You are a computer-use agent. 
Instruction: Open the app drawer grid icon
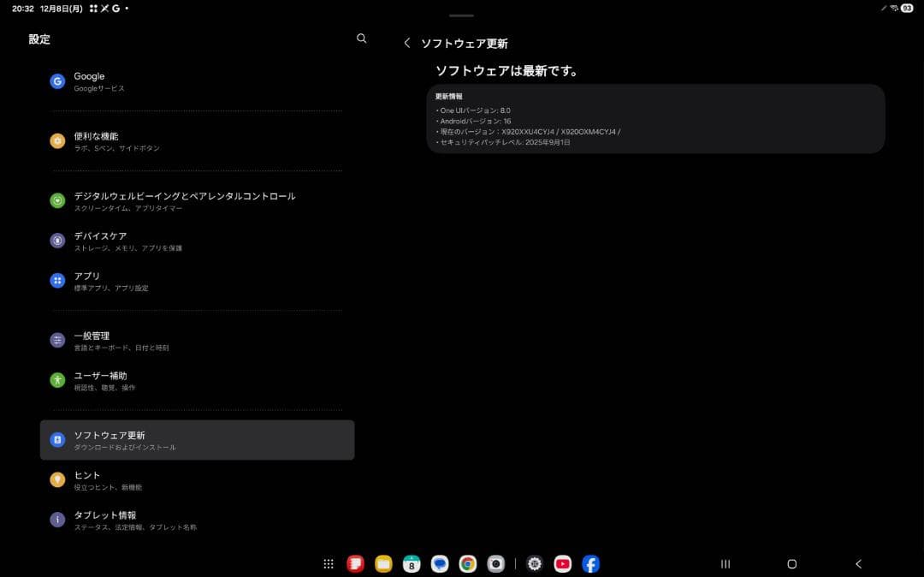(328, 563)
